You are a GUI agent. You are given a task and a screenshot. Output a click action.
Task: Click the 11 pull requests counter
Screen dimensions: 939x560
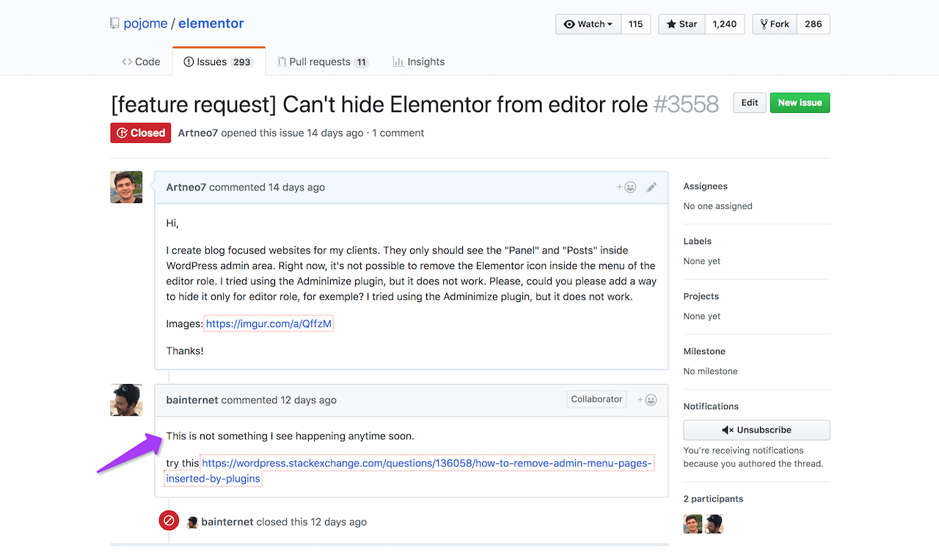(361, 62)
